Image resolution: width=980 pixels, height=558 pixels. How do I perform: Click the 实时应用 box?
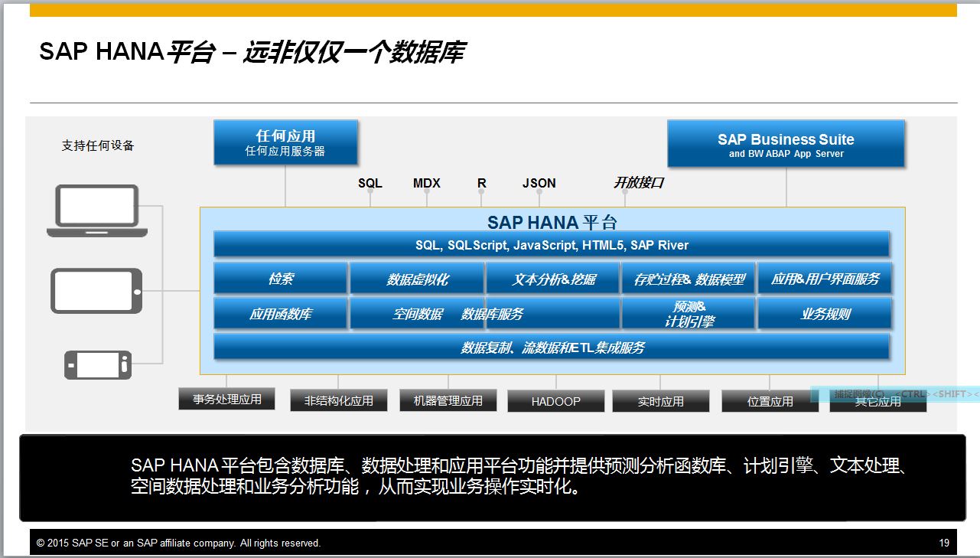click(661, 401)
